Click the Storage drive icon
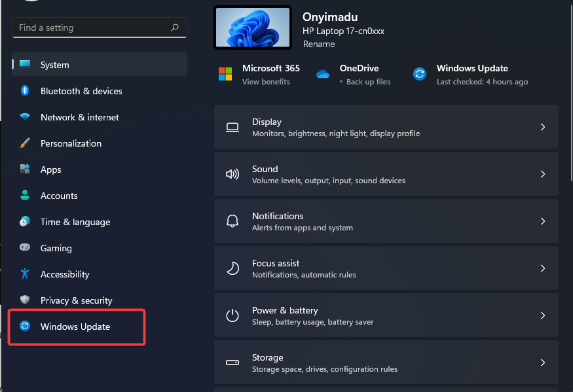 232,363
